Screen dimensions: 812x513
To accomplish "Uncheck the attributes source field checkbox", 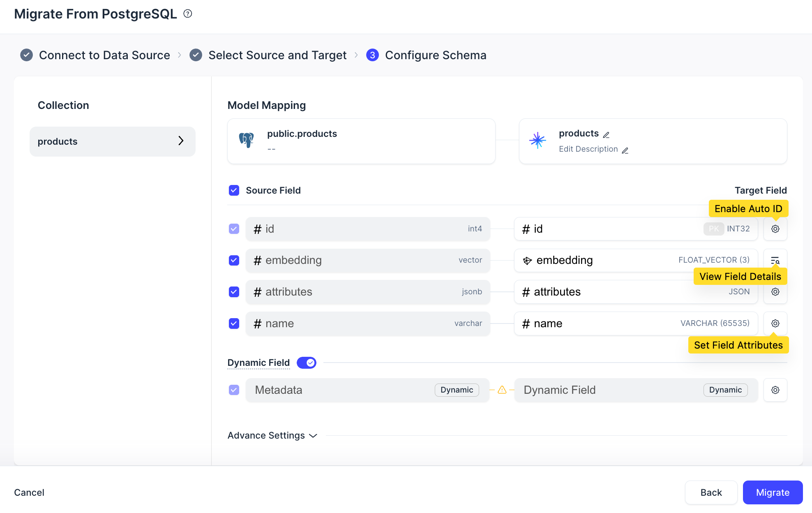I will click(234, 292).
